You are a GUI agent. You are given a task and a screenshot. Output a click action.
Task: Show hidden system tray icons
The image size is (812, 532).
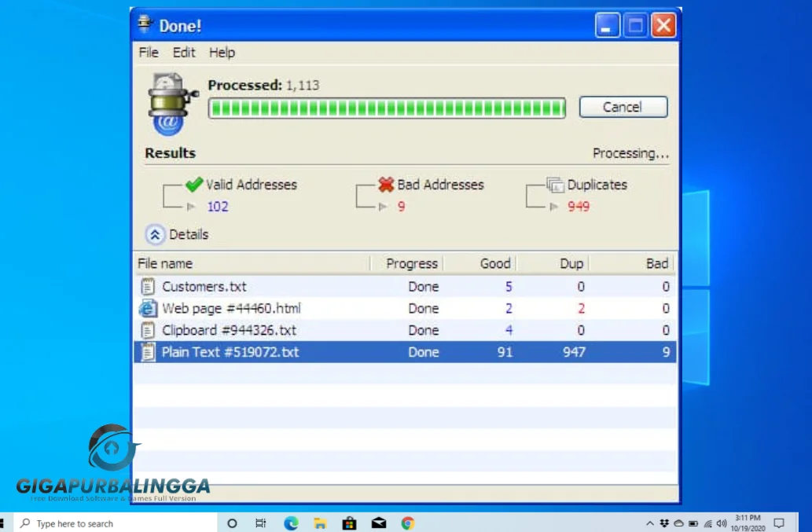[x=650, y=523]
